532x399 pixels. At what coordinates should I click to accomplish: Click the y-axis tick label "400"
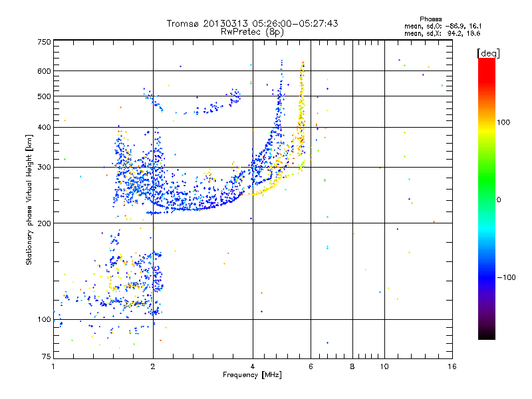click(x=44, y=127)
